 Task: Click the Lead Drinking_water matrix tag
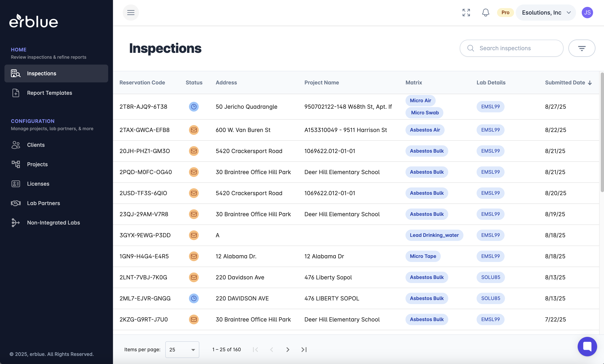tap(434, 235)
